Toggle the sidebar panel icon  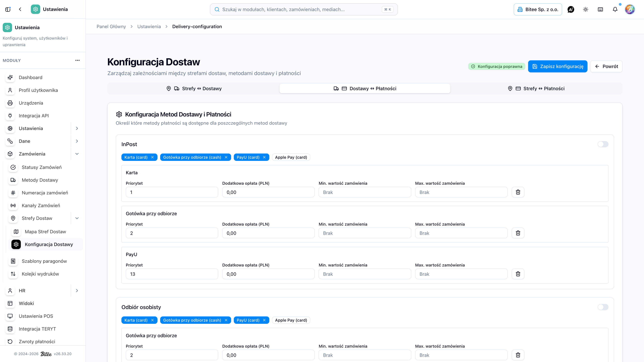pos(8,9)
